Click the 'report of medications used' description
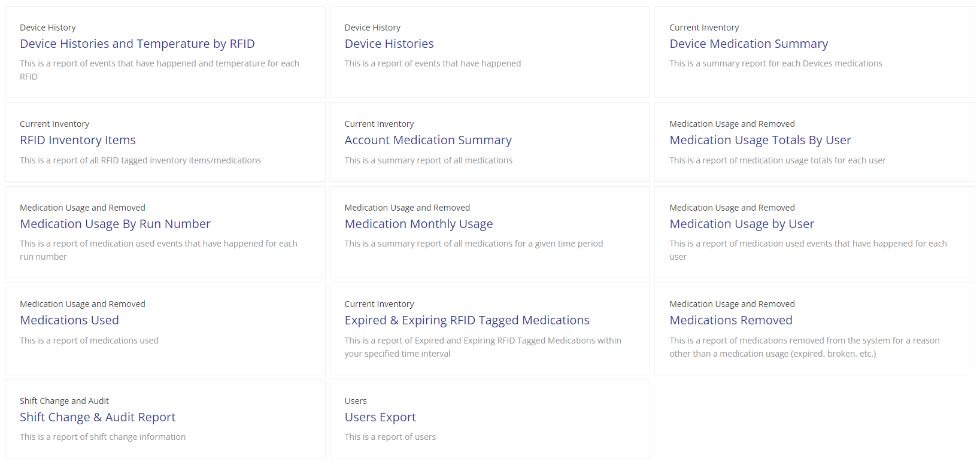Image resolution: width=980 pixels, height=465 pixels. [x=89, y=341]
